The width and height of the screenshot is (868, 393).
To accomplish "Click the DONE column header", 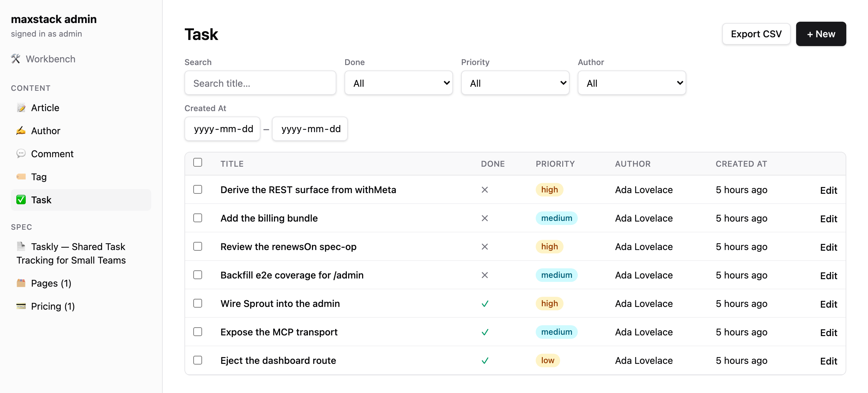I will (x=493, y=164).
